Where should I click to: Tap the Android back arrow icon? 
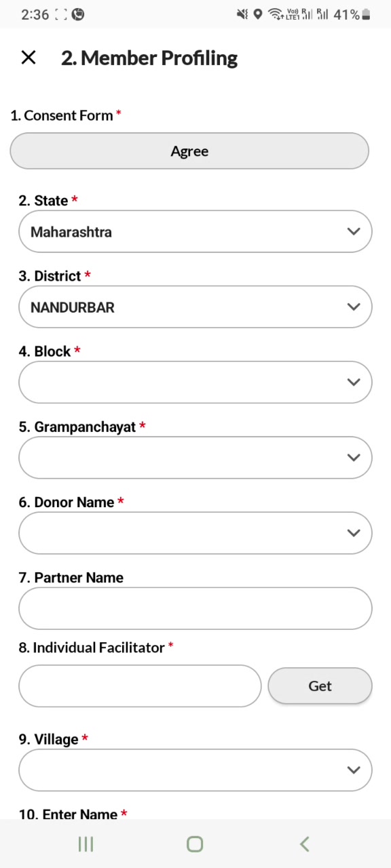(x=305, y=844)
